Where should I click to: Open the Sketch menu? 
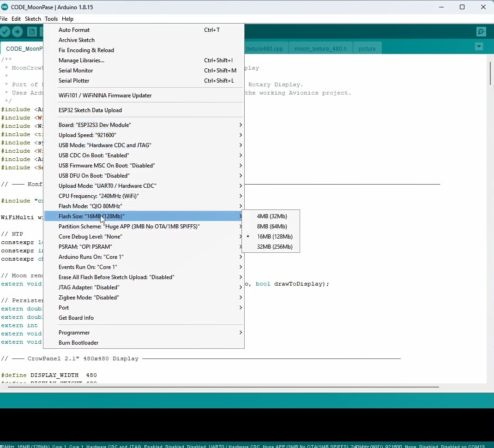33,19
